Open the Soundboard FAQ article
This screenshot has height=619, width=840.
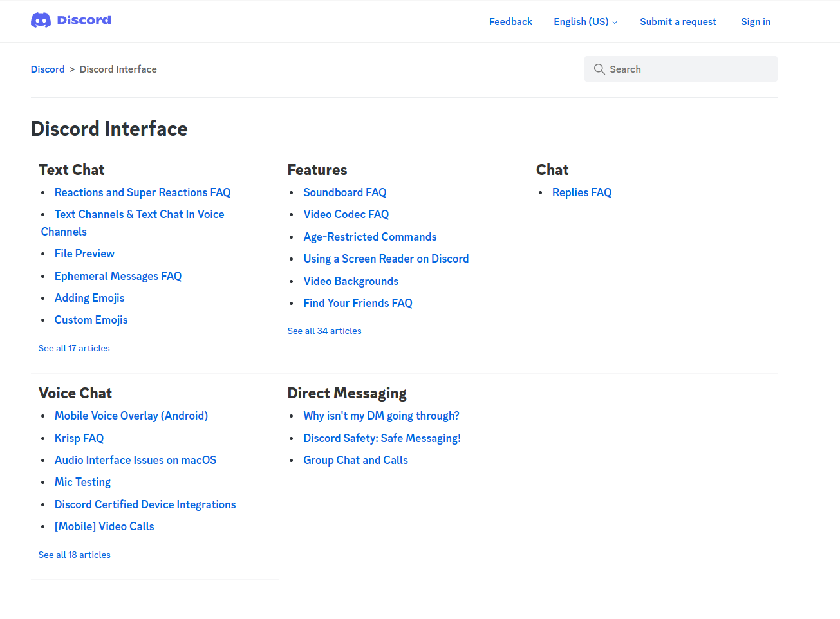345,192
